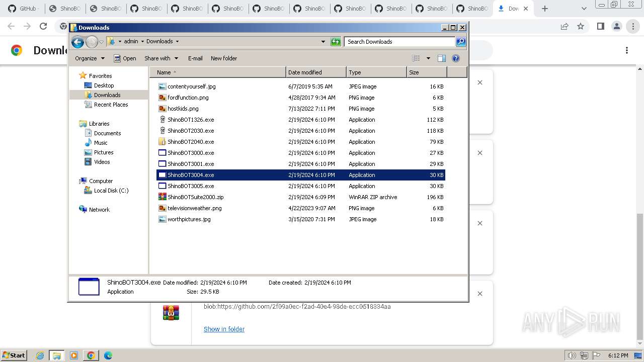Open the Chrome three-dot menu

(633, 26)
